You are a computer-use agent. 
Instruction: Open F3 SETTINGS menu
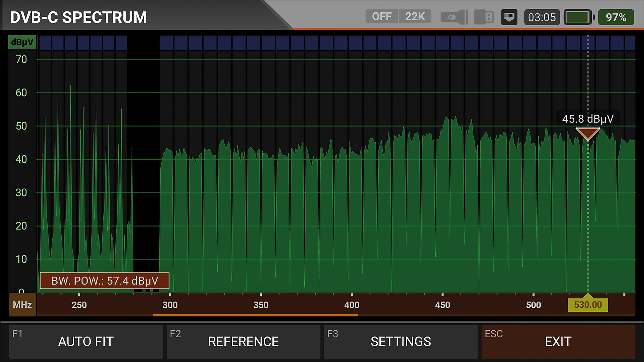[400, 342]
